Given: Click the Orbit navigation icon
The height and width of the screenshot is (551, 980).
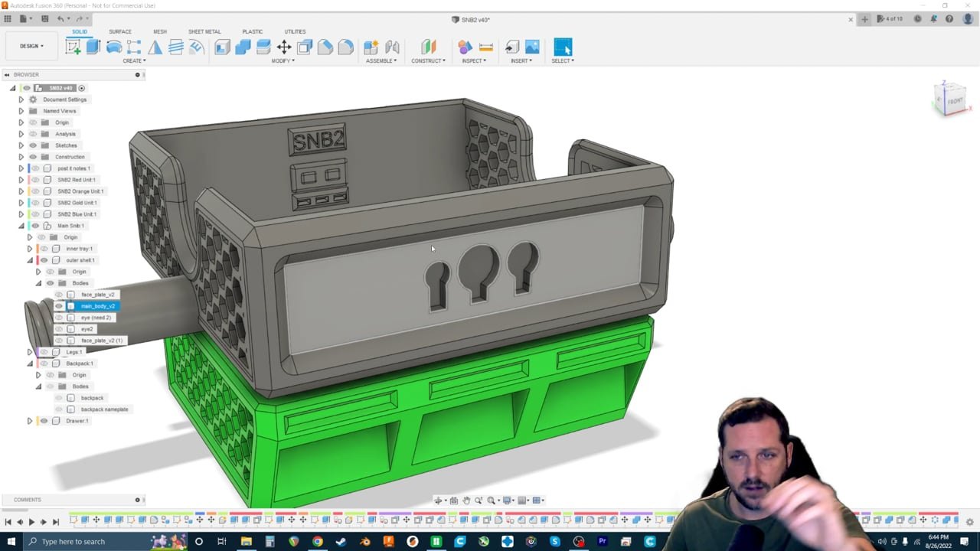Looking at the screenshot, I should pyautogui.click(x=438, y=500).
